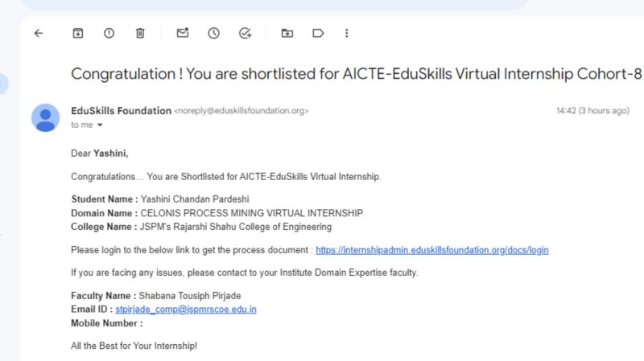Screen dimensions: 644x361
Task: Click the Student Name line text
Action: (160, 199)
